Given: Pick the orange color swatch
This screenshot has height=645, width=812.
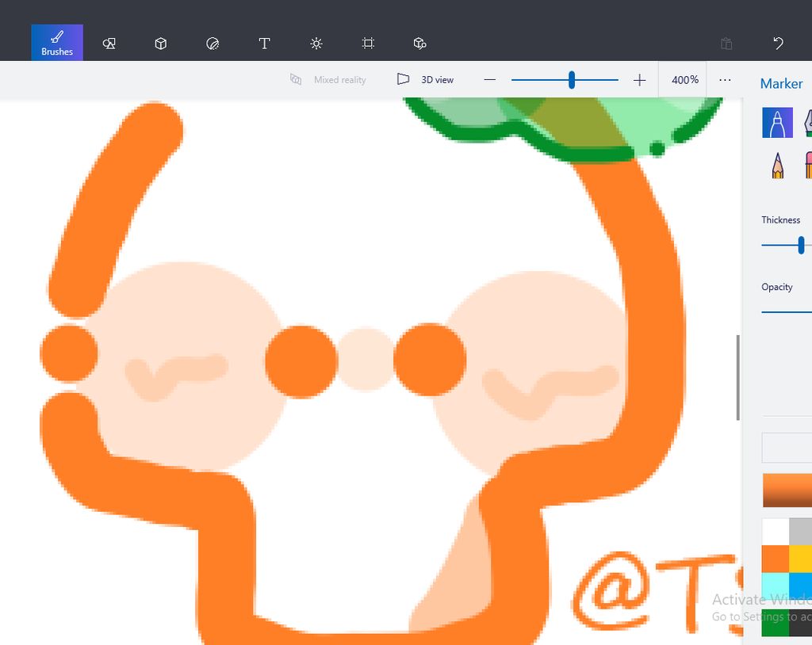Looking at the screenshot, I should pyautogui.click(x=776, y=559).
